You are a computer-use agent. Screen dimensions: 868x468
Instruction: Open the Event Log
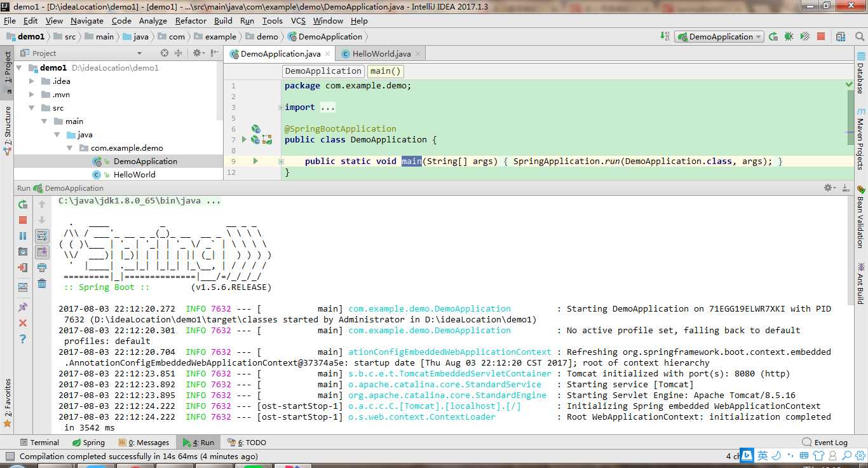point(825,443)
